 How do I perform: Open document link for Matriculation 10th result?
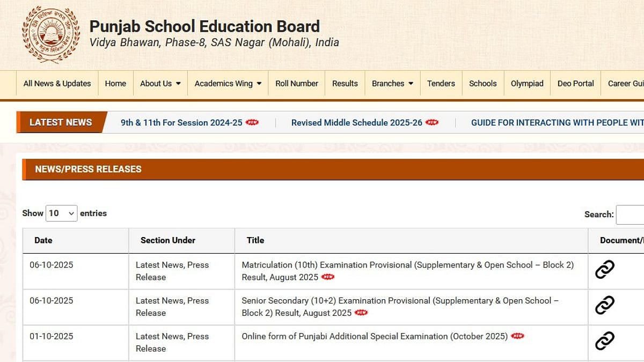pos(605,270)
